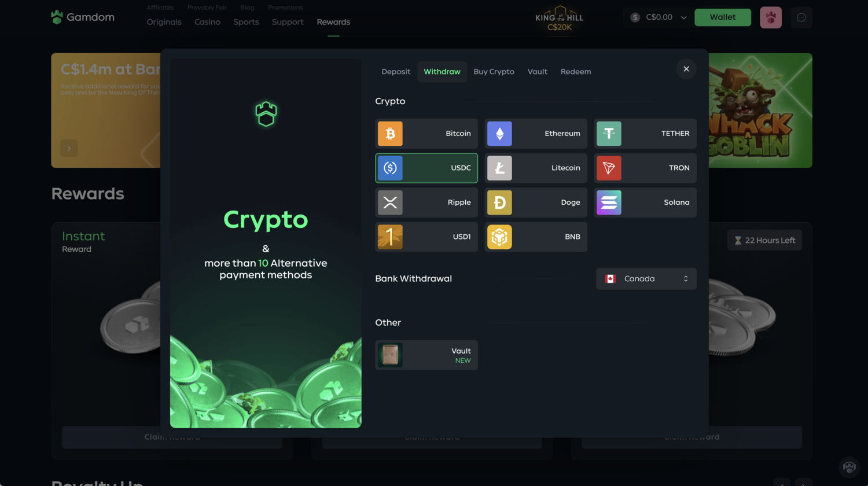Choose the TRON red icon
Screen dimensions: 868x486
click(x=609, y=168)
